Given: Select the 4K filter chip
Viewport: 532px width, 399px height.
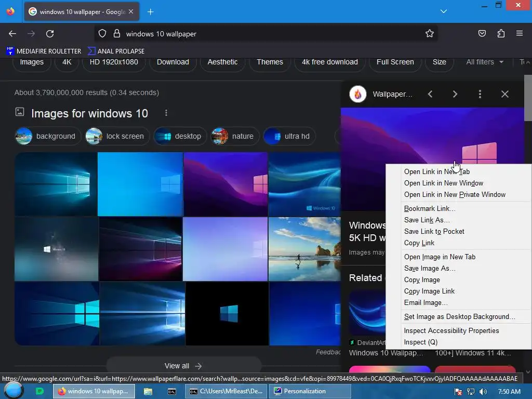Looking at the screenshot, I should click(x=67, y=62).
